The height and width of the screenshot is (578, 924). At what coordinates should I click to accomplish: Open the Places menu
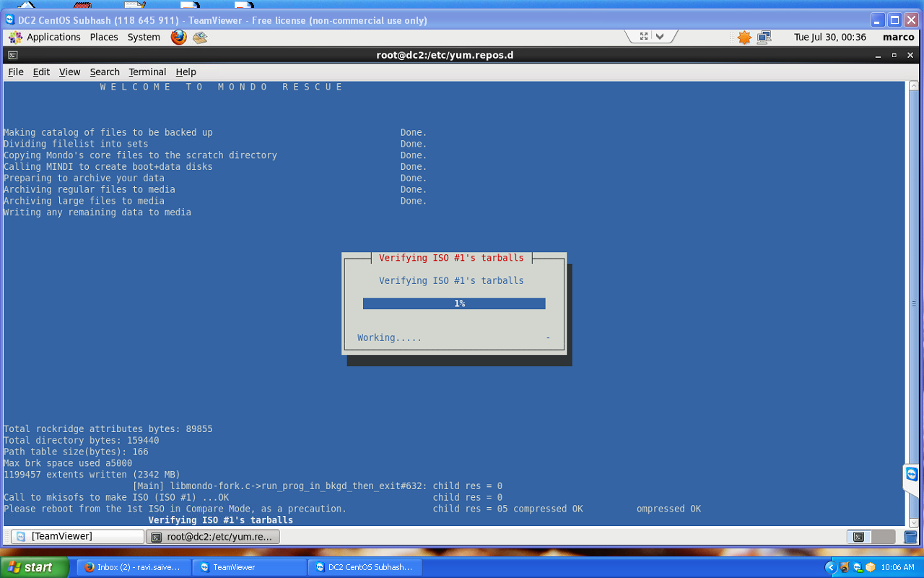(x=104, y=37)
